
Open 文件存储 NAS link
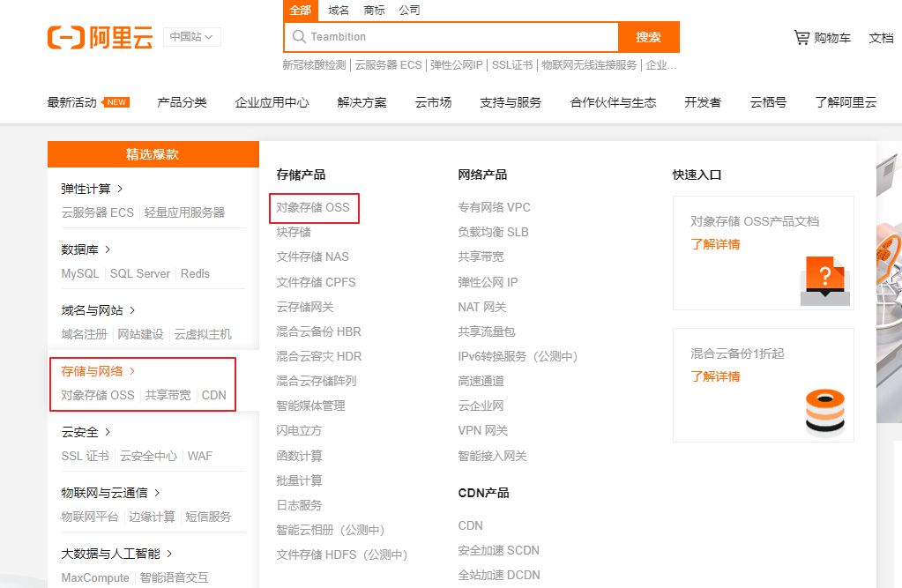[312, 257]
